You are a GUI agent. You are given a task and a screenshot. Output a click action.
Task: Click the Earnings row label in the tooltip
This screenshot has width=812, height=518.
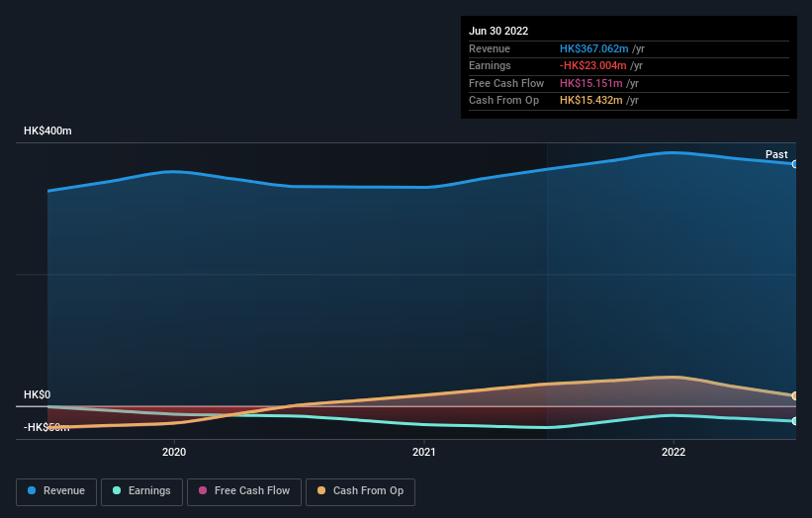coord(490,65)
